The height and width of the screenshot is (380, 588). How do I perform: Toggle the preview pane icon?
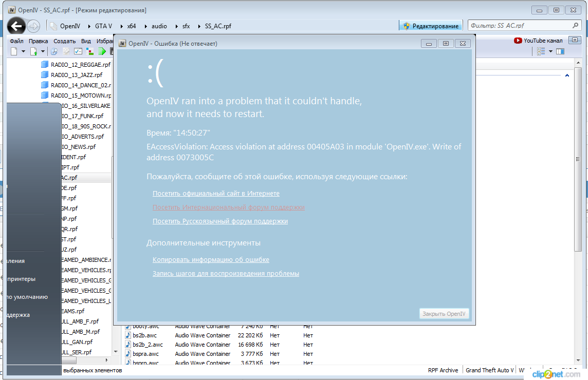pyautogui.click(x=560, y=51)
